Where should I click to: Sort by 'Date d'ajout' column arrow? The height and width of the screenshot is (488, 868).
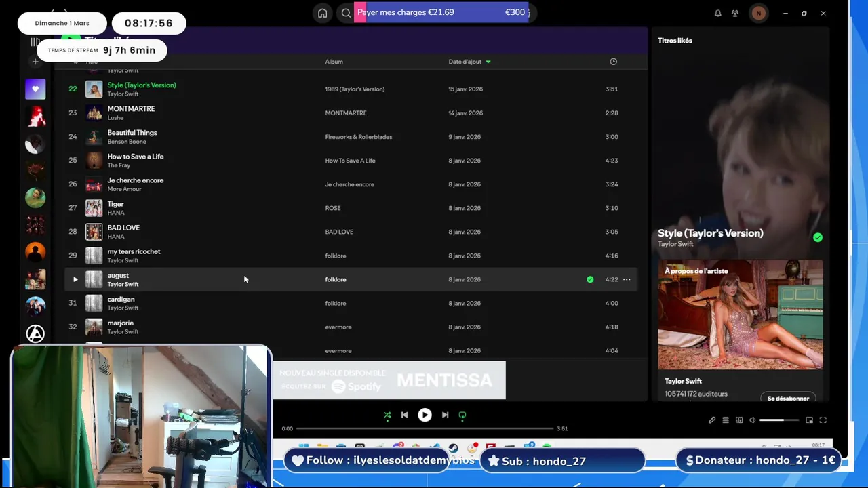(x=488, y=62)
